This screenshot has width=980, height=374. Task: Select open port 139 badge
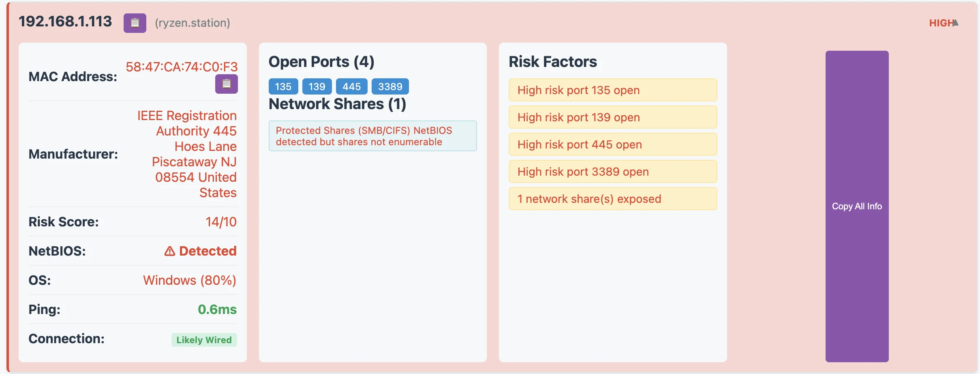click(x=317, y=86)
